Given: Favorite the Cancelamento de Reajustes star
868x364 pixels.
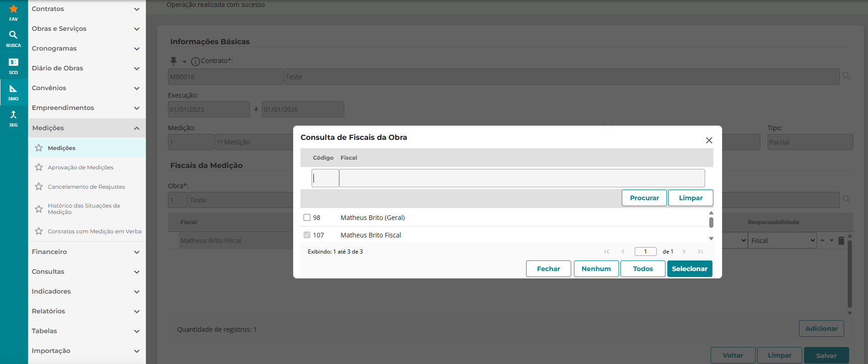Looking at the screenshot, I should (x=39, y=187).
